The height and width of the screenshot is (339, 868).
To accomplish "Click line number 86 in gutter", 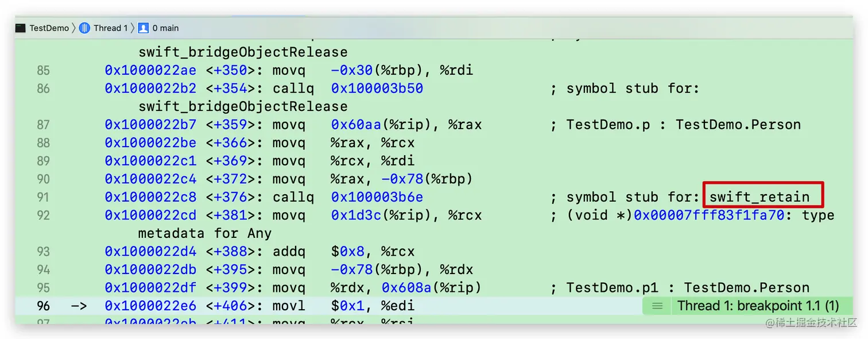I will [43, 88].
